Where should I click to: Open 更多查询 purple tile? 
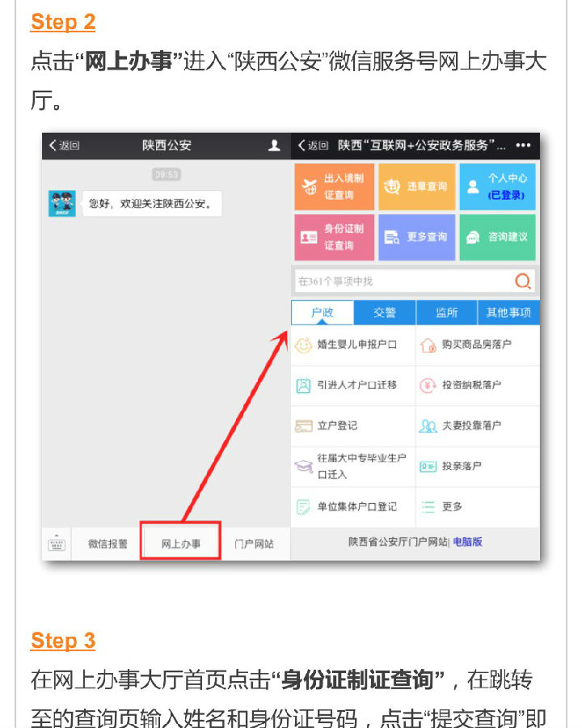pyautogui.click(x=416, y=237)
